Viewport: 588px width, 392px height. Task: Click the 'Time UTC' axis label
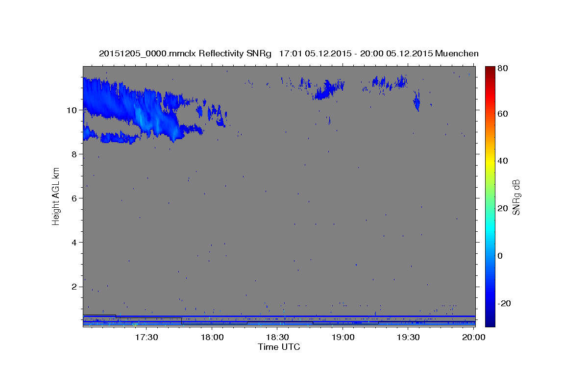point(279,347)
